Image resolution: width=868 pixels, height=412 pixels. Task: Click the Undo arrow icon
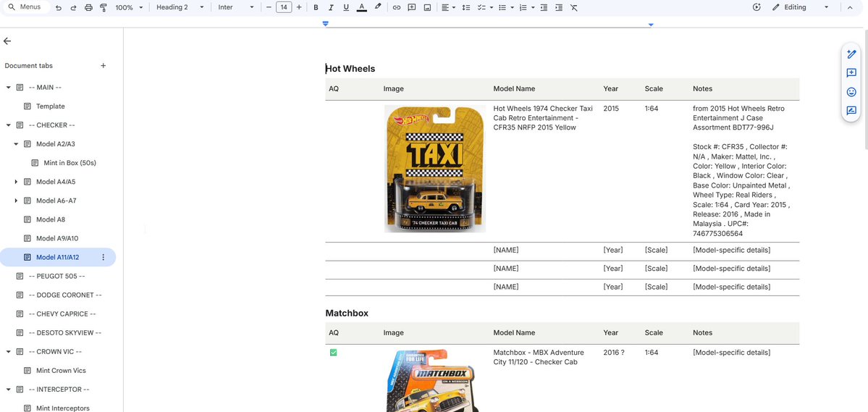pos(59,8)
